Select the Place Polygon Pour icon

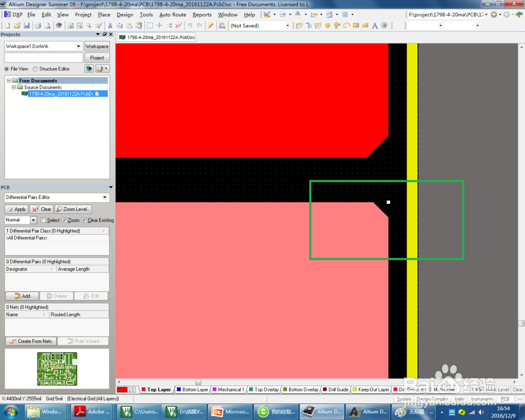tap(365, 25)
